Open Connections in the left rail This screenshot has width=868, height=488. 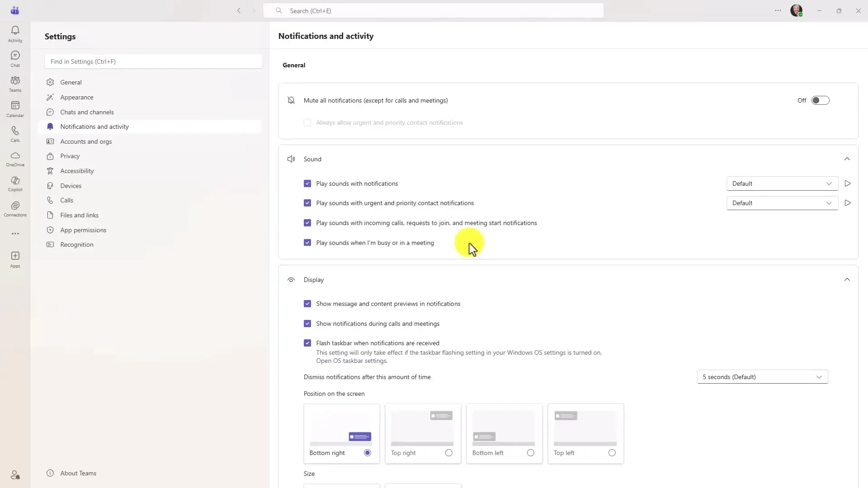(15, 209)
